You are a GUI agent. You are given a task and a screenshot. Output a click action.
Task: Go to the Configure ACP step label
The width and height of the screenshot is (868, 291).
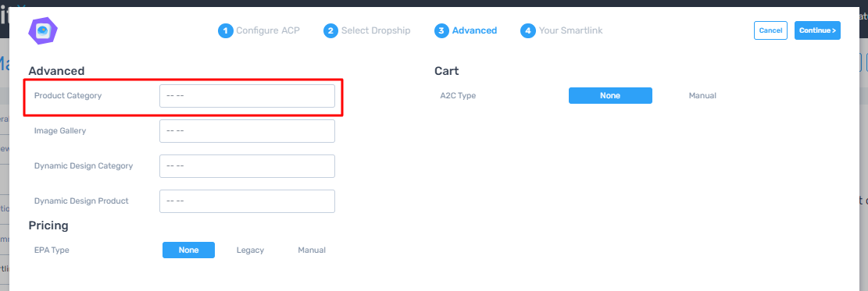(x=268, y=31)
